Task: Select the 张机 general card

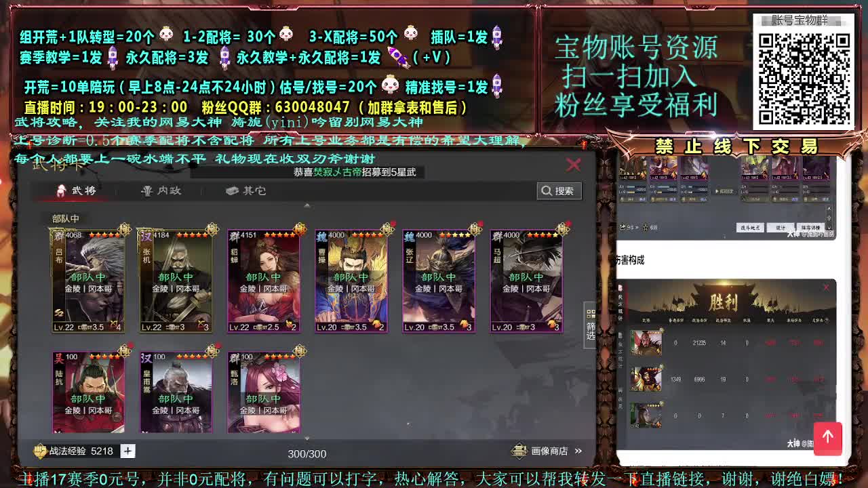Action: tap(176, 281)
